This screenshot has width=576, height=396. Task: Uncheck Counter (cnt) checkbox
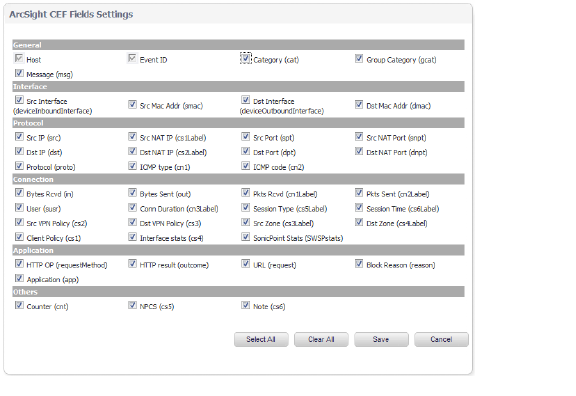[x=19, y=305]
